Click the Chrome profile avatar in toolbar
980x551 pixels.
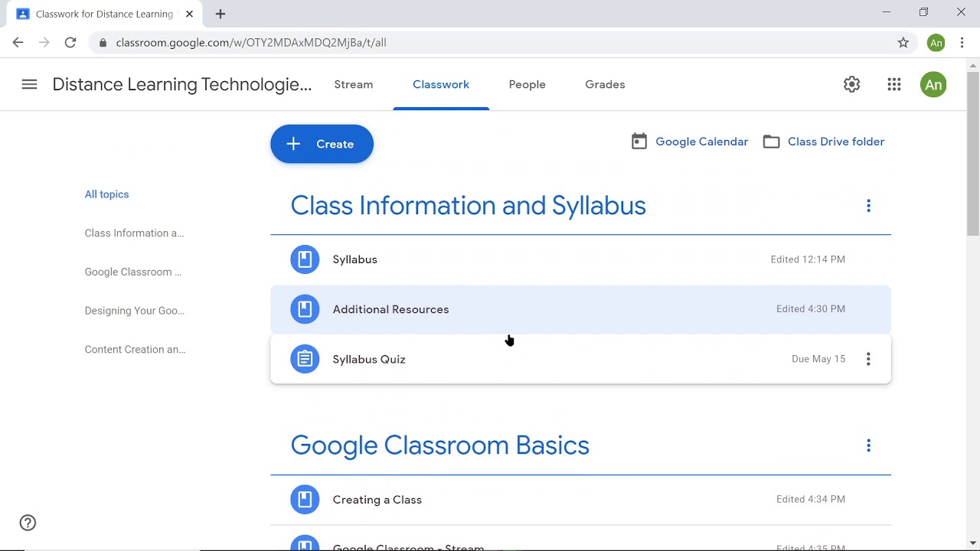pyautogui.click(x=936, y=43)
